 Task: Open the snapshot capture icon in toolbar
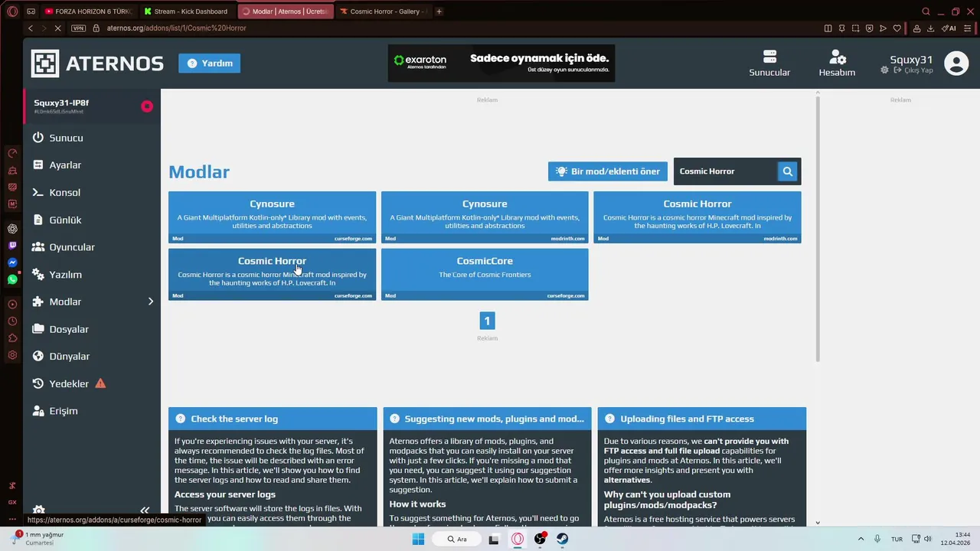click(855, 28)
